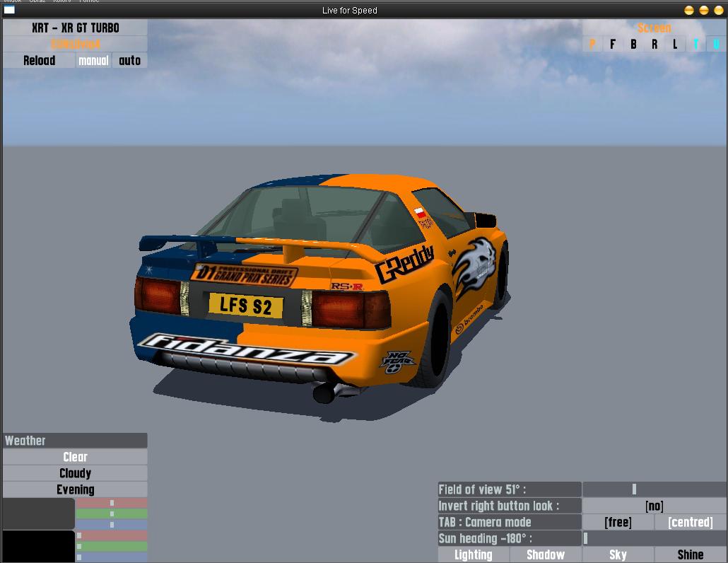Click the black color swatch
Screen dimensions: 728x563
(39, 546)
